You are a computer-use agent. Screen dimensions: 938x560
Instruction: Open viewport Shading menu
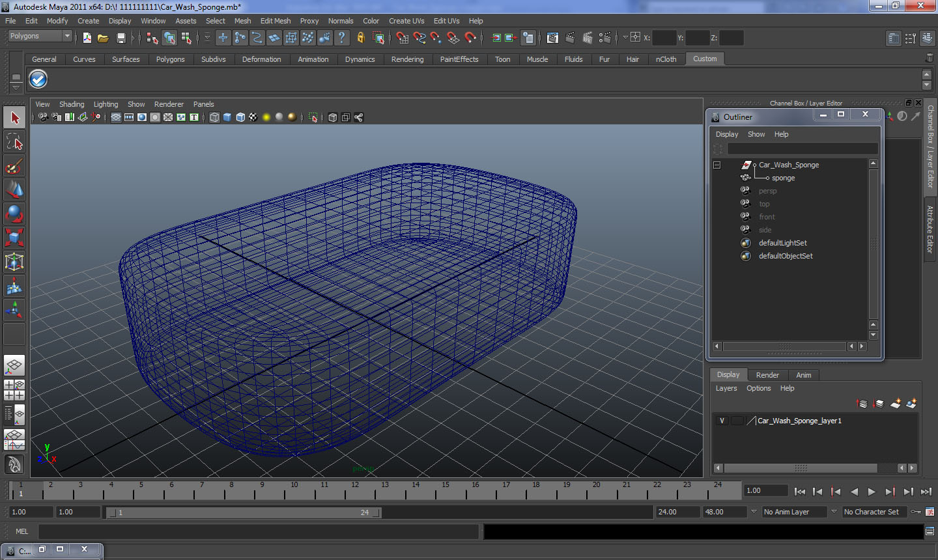pyautogui.click(x=72, y=104)
